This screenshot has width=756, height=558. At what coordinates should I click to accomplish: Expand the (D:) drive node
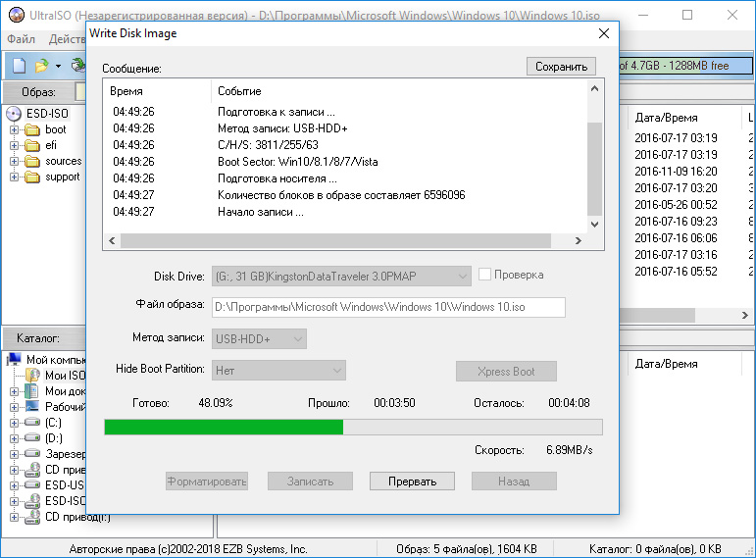tap(14, 439)
